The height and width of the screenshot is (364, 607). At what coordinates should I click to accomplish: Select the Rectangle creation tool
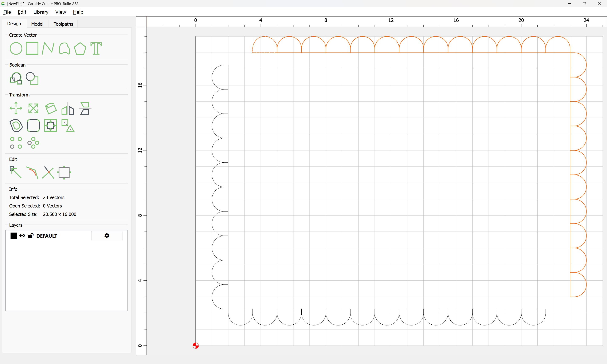tap(32, 48)
